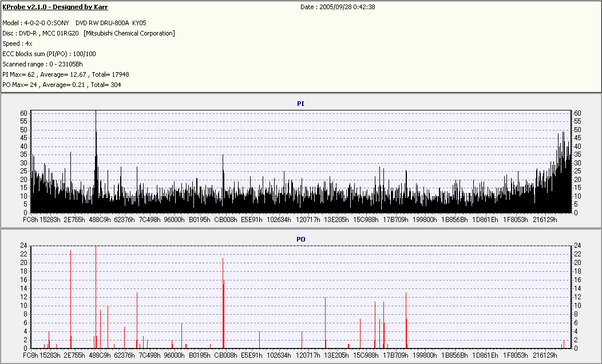
Task: Click the PI spike at CB008h
Action: 223,184
